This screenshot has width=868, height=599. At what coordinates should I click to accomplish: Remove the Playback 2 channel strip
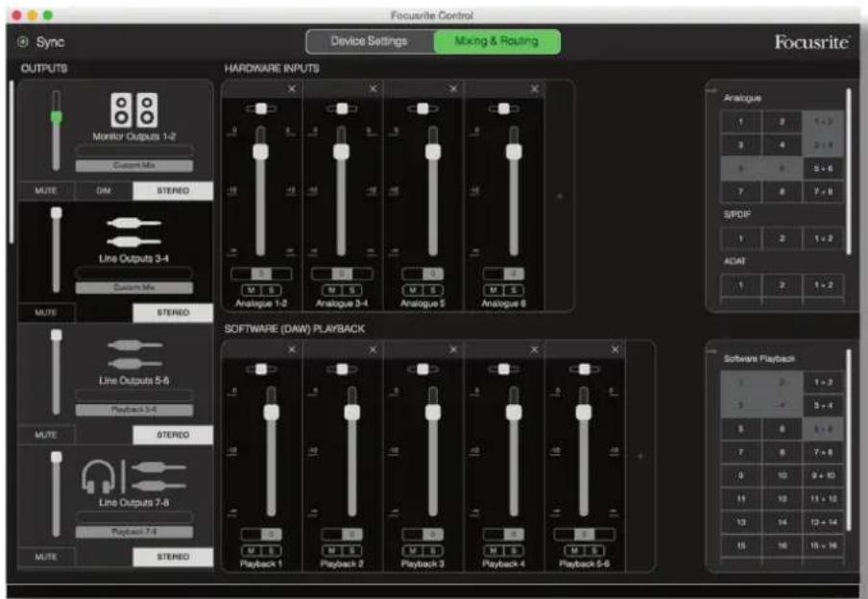[x=373, y=349]
